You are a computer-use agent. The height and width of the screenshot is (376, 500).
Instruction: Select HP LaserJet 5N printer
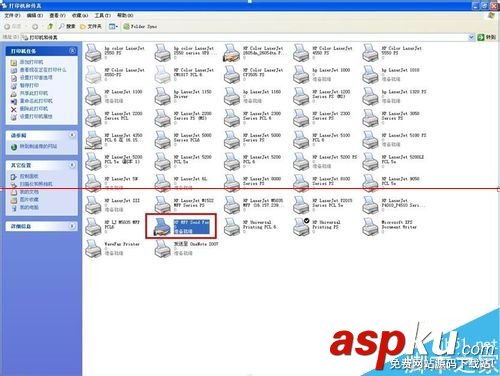[x=112, y=183]
